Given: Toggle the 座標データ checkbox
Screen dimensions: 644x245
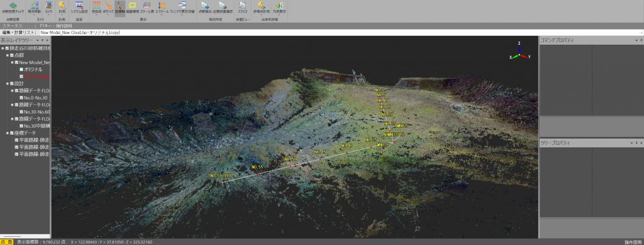Looking at the screenshot, I should pos(11,133).
